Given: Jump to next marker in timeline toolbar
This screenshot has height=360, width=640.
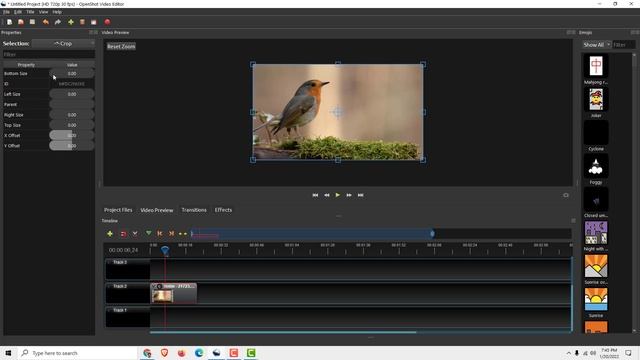Looking at the screenshot, I should [171, 233].
